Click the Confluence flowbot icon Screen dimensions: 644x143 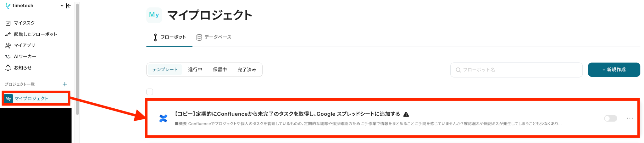[163, 118]
